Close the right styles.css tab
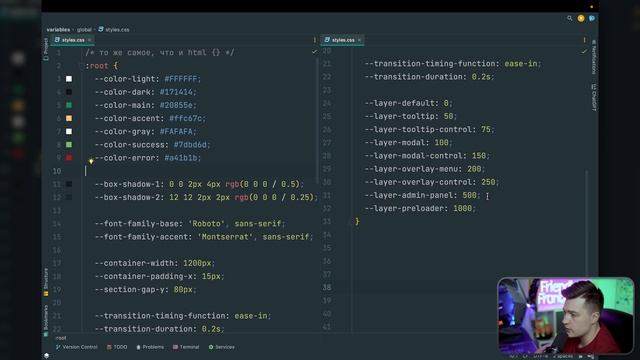Image resolution: width=640 pixels, height=360 pixels. (359, 40)
